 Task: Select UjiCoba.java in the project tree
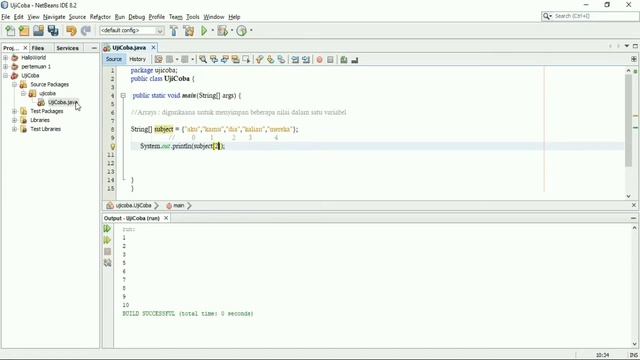tap(62, 102)
